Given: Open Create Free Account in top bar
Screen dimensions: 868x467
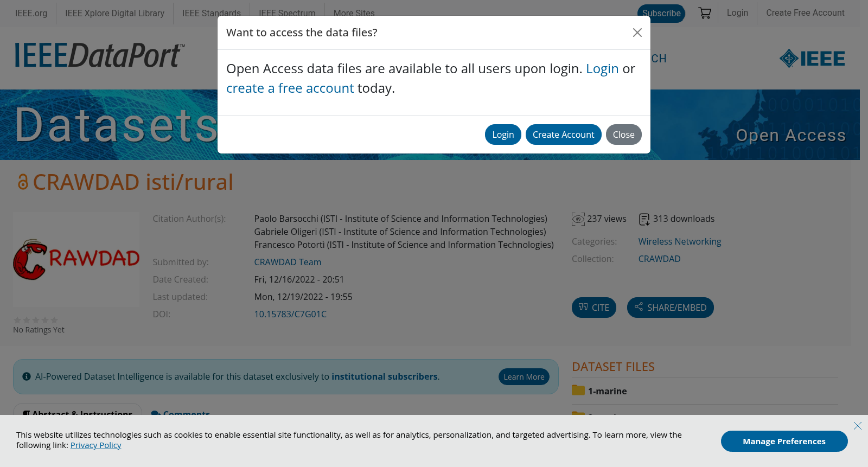Looking at the screenshot, I should pos(805,12).
